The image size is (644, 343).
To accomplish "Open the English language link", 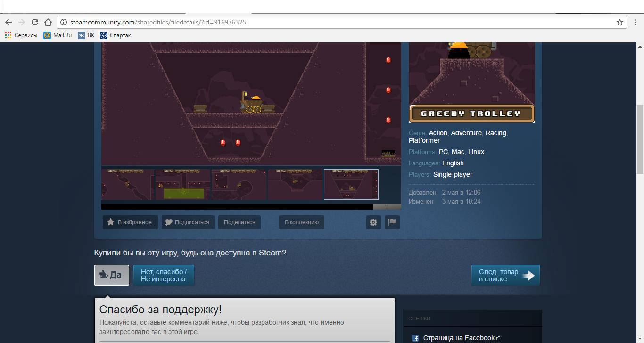I will [453, 163].
